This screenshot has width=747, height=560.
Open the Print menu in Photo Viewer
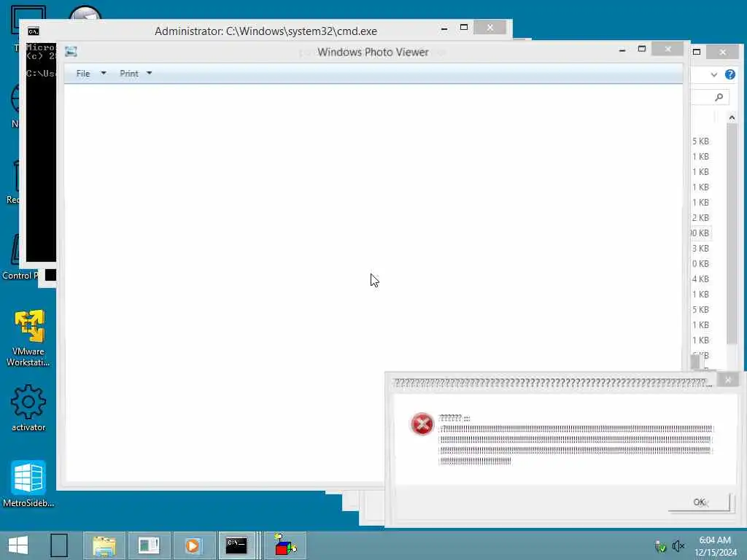coord(128,74)
